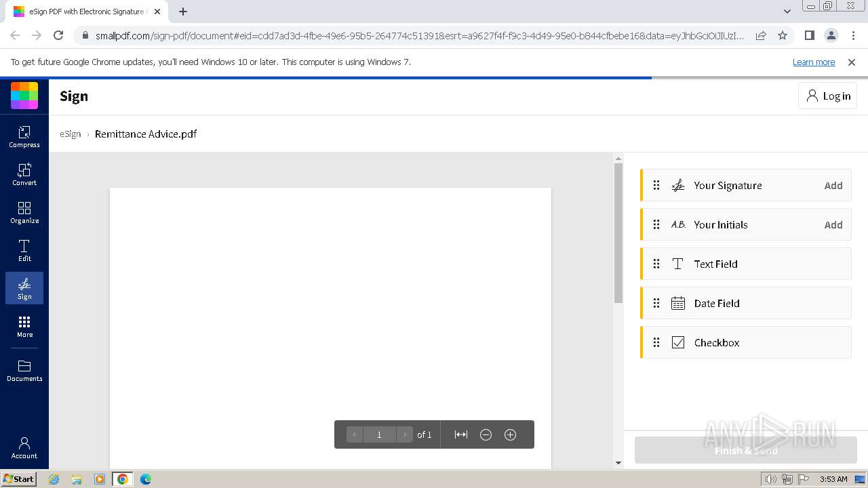Click the document vertical scrollbar thumb
This screenshot has height=488, width=868.
point(618,232)
